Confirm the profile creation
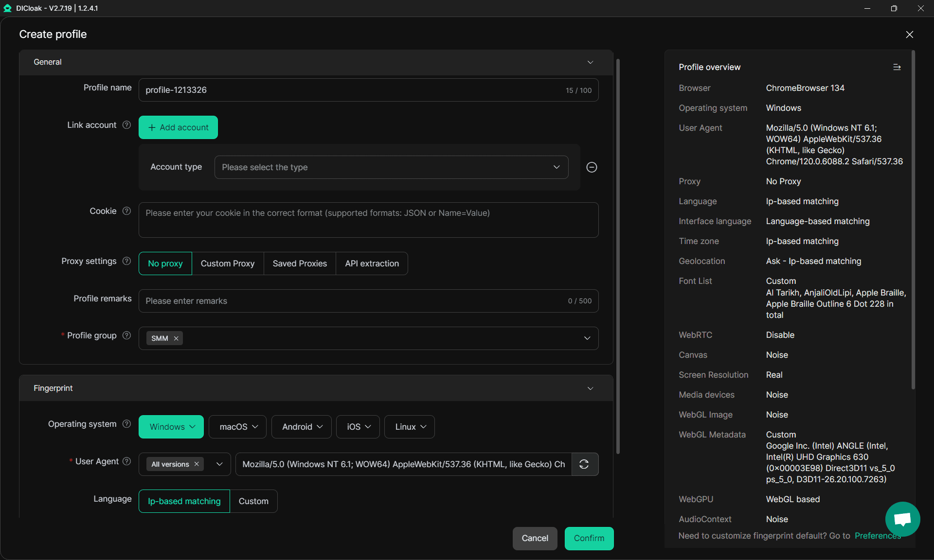This screenshot has width=934, height=560. tap(589, 538)
